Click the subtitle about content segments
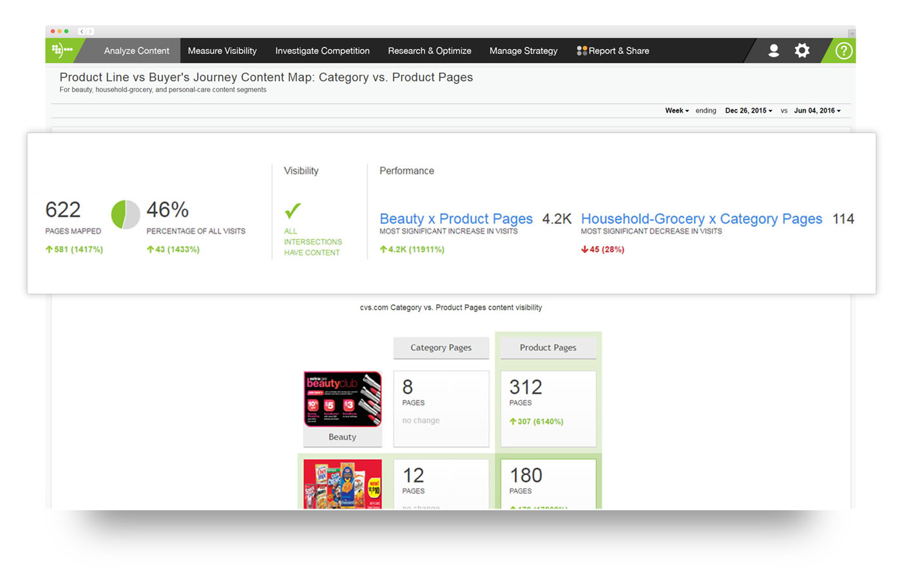Image resolution: width=902 pixels, height=588 pixels. [x=163, y=90]
